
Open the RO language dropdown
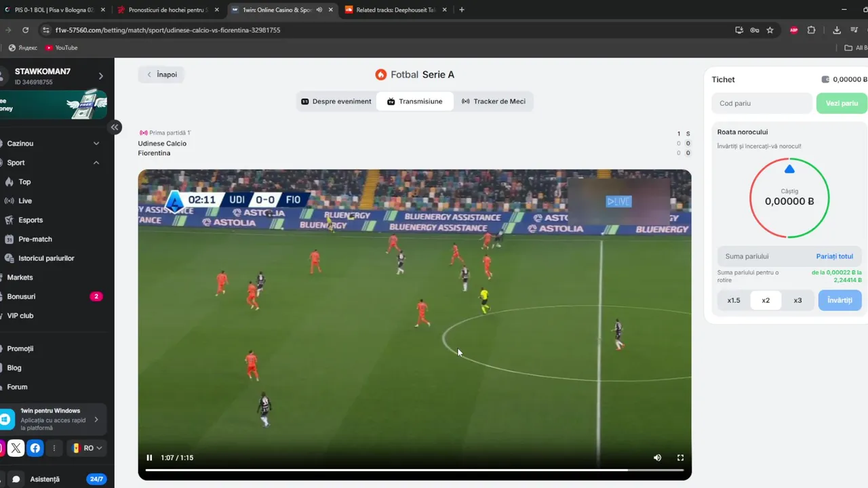click(87, 448)
